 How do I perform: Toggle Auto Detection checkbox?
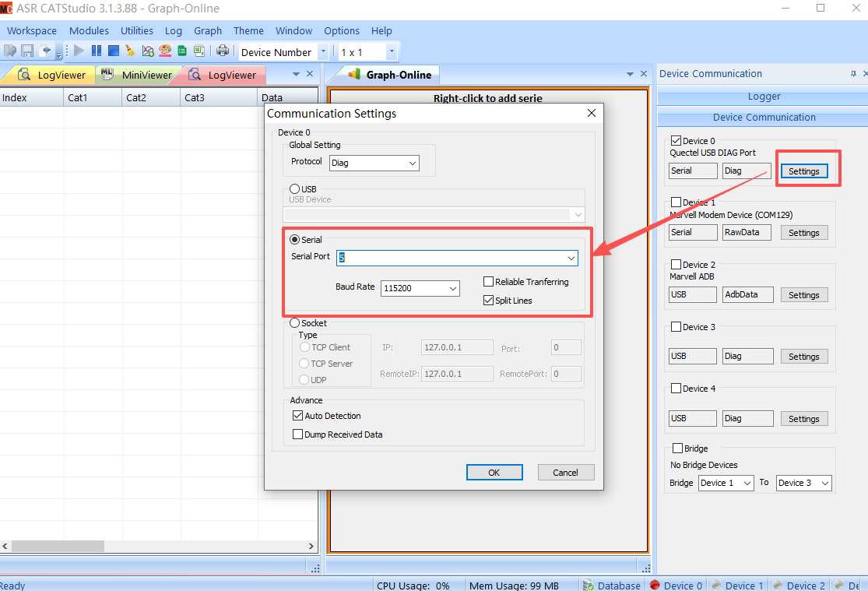[298, 416]
